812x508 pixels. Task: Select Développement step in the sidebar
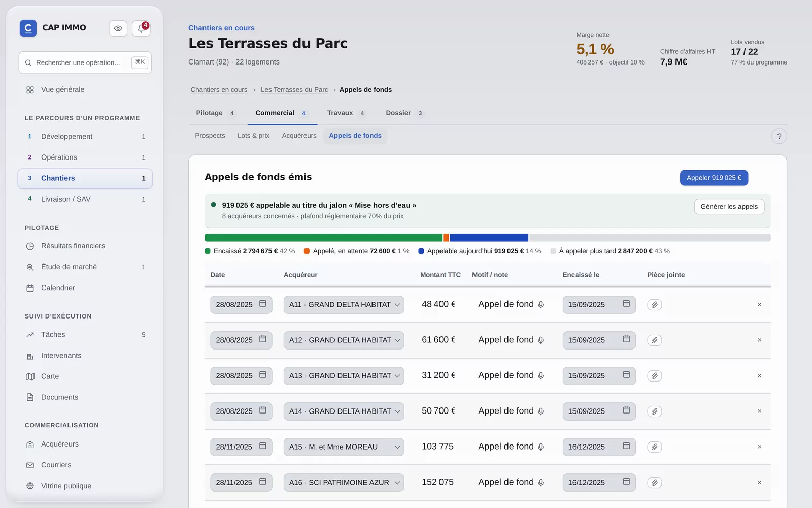coord(85,137)
